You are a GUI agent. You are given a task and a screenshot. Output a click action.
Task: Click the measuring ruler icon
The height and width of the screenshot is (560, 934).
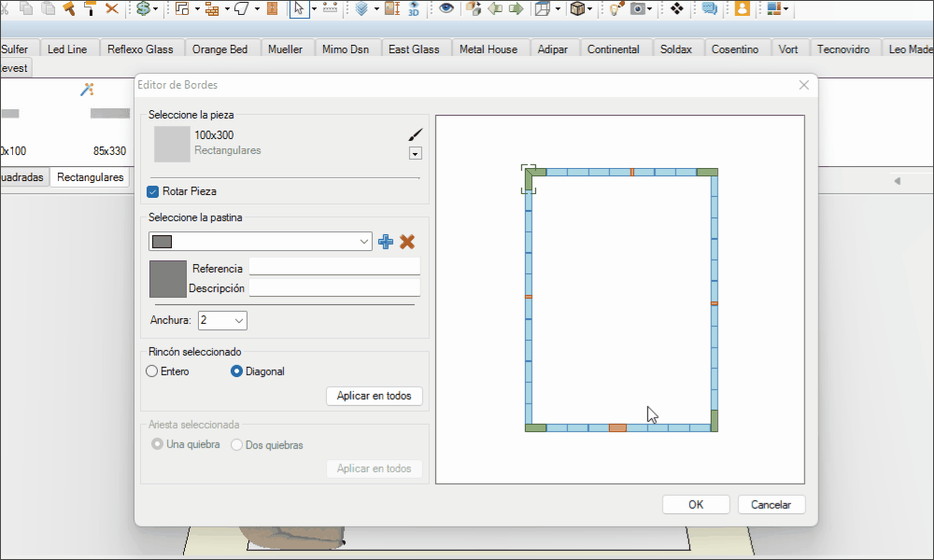tap(330, 8)
